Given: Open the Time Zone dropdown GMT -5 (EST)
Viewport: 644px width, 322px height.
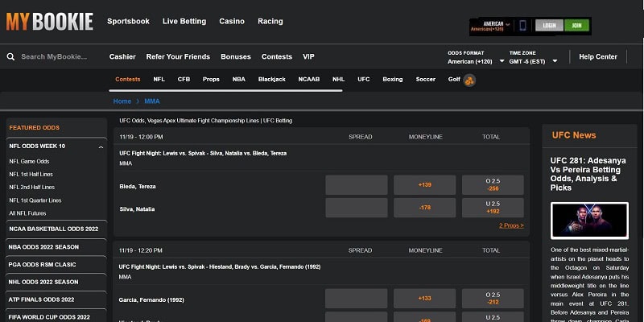Looking at the screenshot, I should click(x=533, y=61).
